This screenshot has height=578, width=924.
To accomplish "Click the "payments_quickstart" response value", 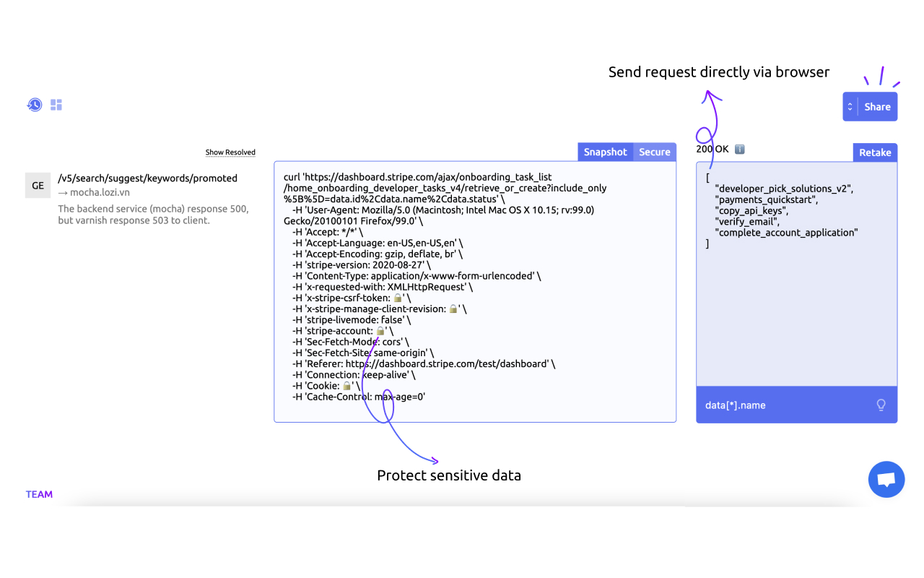I will point(766,199).
